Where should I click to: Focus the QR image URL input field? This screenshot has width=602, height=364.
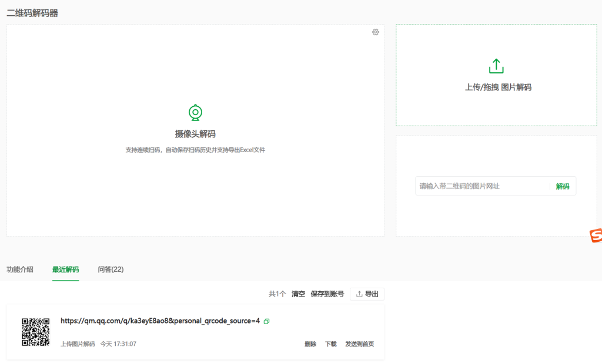click(482, 186)
